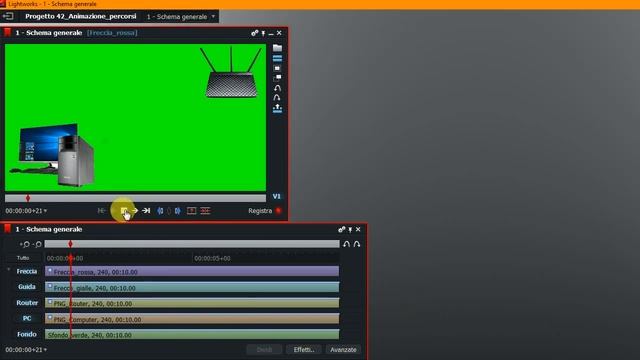Select the Fondo track label
The width and height of the screenshot is (640, 360).
coord(27,334)
